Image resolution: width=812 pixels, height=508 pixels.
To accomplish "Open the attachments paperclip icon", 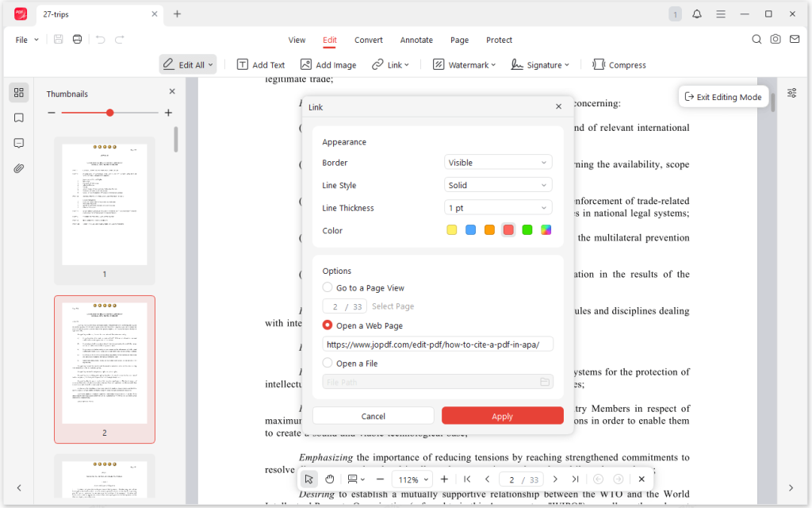I will tap(19, 168).
